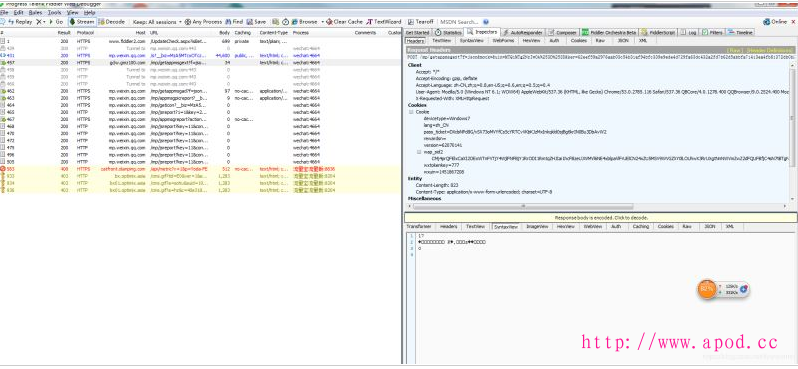Open the Log tab
Image resolution: width=798 pixels, height=369 pixels.
pos(689,32)
